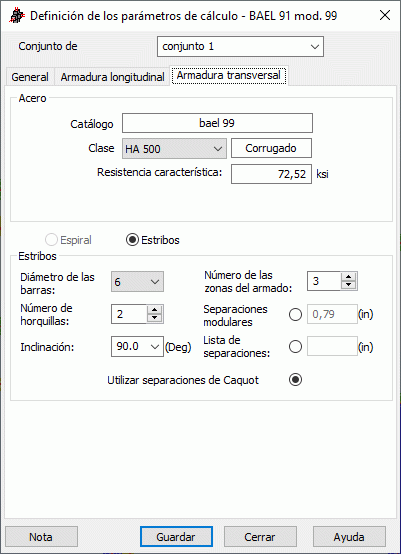Open the Armadura longitudinal tab
The width and height of the screenshot is (401, 554).
click(112, 77)
